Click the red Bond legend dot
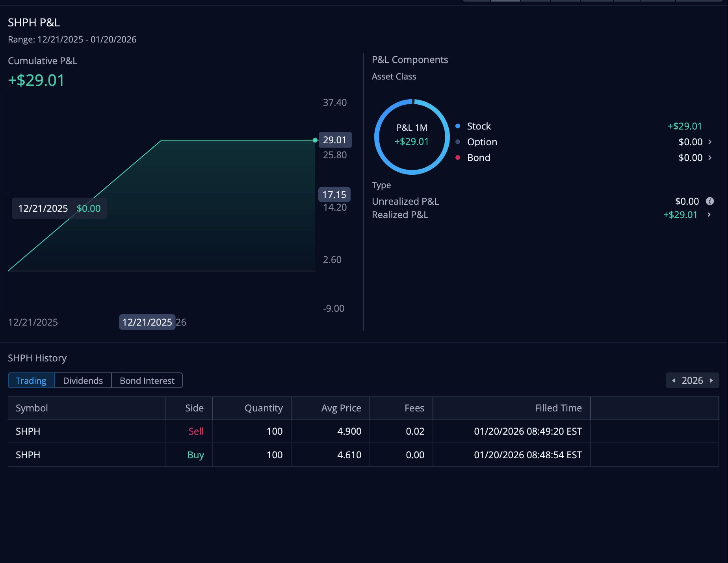 pos(458,157)
